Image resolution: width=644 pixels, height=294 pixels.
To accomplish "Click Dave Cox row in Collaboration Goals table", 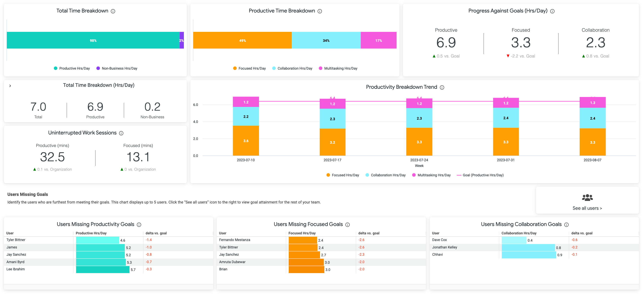I will click(439, 240).
